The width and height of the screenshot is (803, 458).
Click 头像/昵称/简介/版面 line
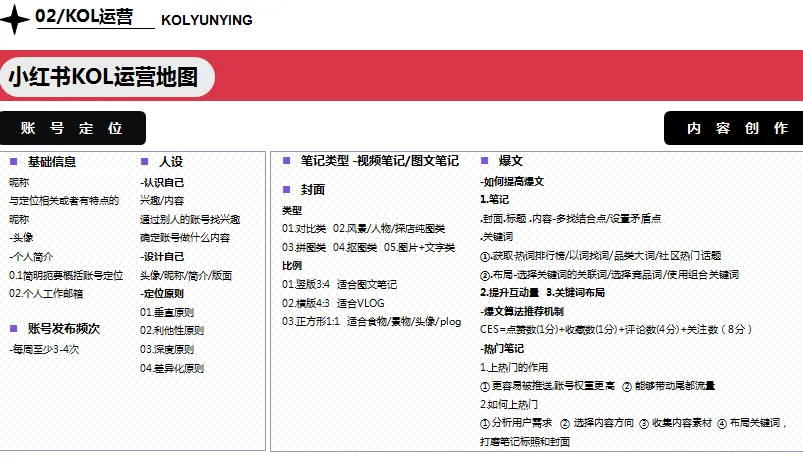pos(186,276)
